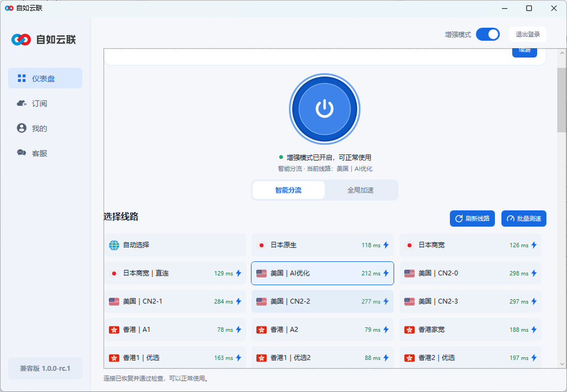Open the 我的 sidebar page

[x=45, y=128]
